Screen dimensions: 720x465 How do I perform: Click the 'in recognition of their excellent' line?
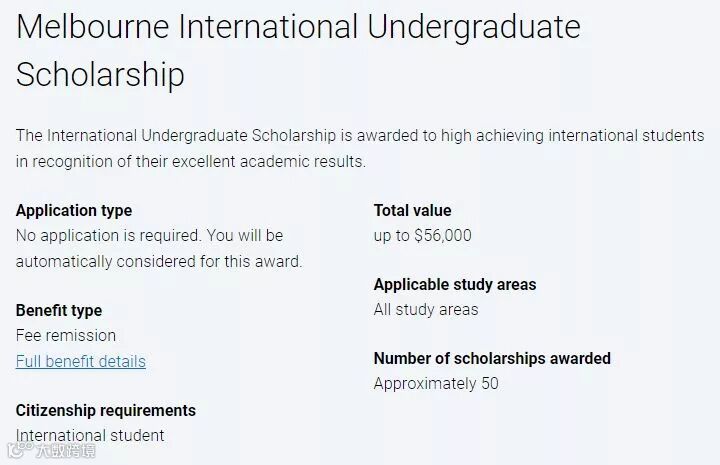pyautogui.click(x=191, y=161)
